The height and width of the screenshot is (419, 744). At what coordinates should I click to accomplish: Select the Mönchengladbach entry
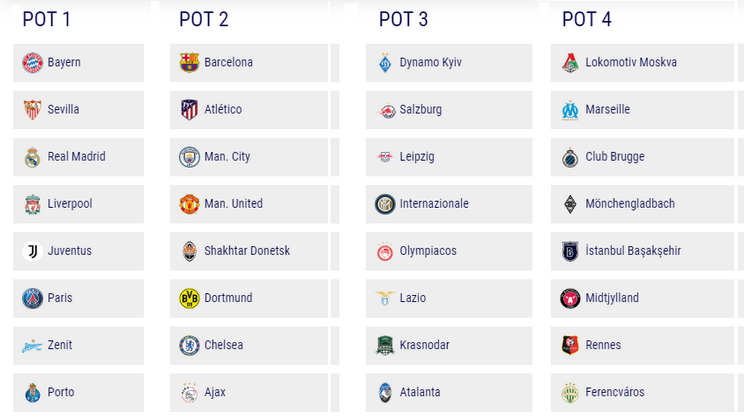(x=630, y=204)
